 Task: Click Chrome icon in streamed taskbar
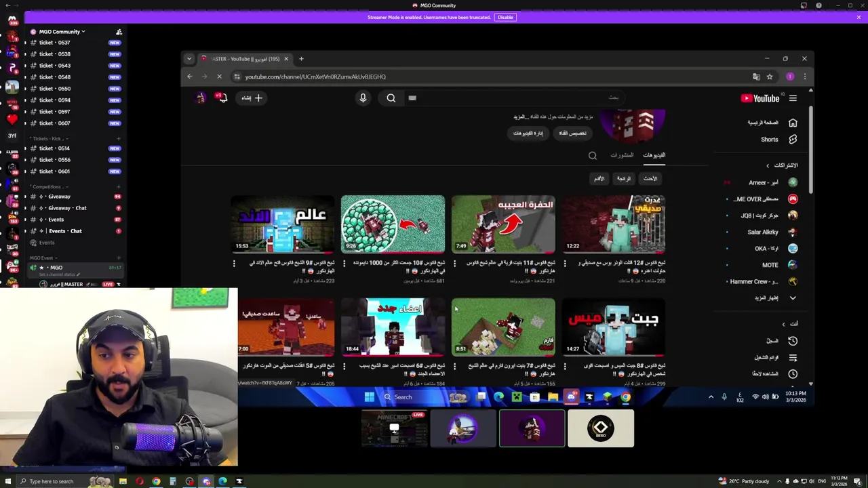[625, 397]
